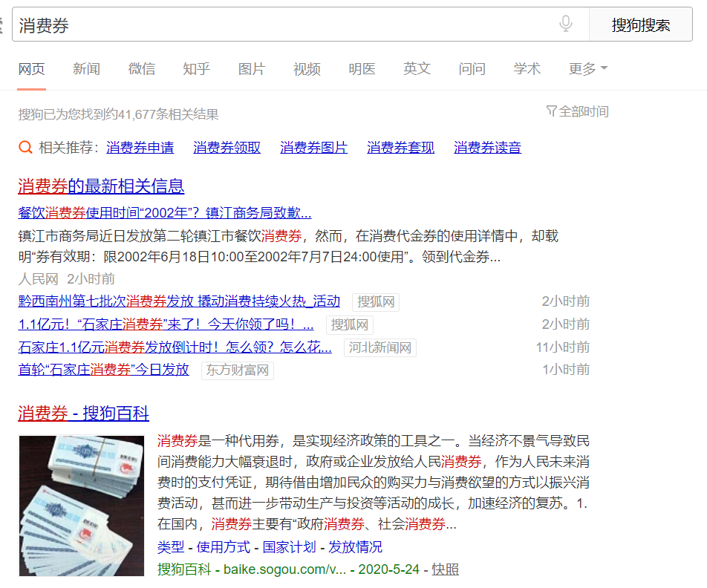Click the 11小时前 timestamp

pos(563,347)
